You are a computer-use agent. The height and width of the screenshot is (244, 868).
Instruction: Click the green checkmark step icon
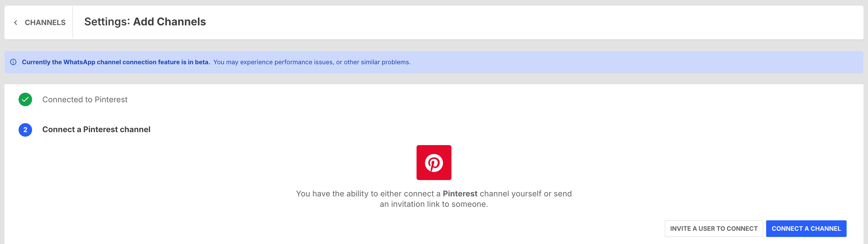(x=25, y=99)
